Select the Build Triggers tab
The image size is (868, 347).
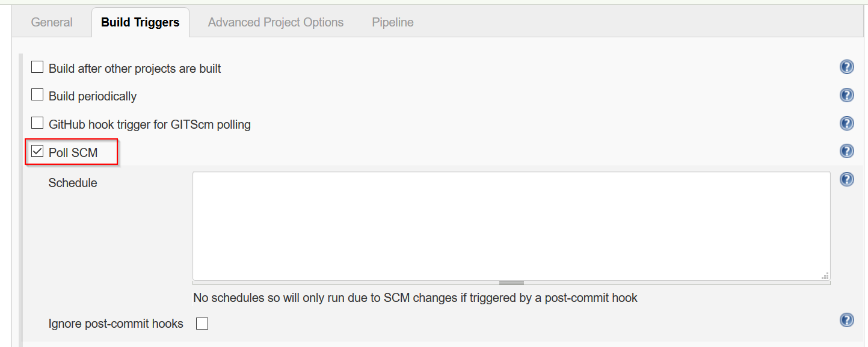(140, 22)
